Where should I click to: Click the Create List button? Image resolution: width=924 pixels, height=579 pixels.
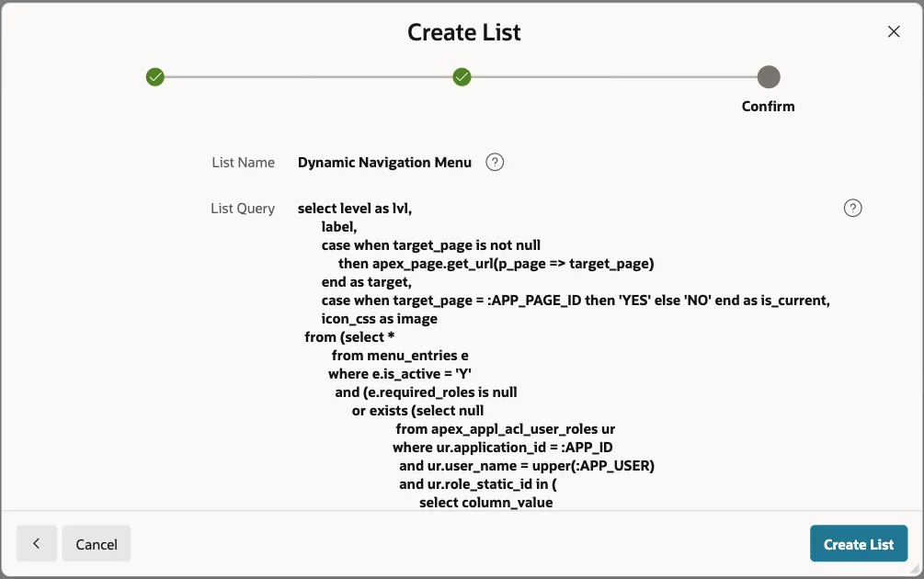pyautogui.click(x=859, y=543)
